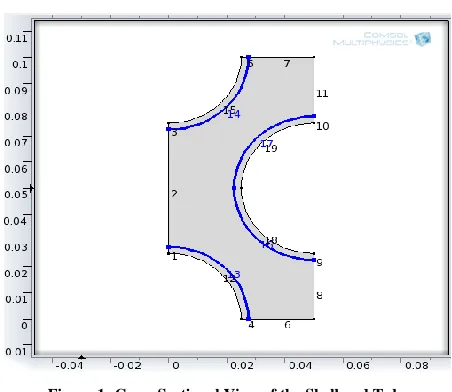This screenshot has width=452, height=392.
Task: Select the blue boundary label 17
Action: pyautogui.click(x=266, y=144)
